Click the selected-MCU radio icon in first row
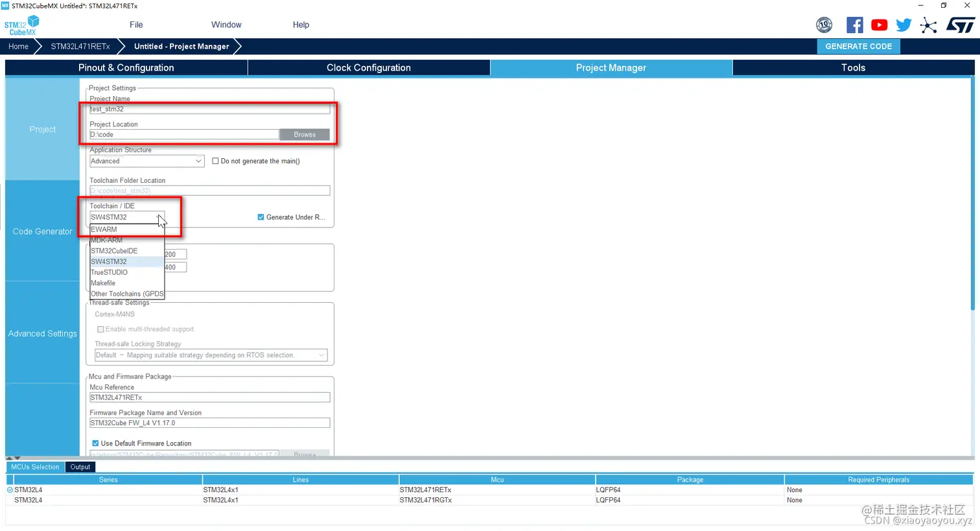The height and width of the screenshot is (531, 980). point(10,490)
